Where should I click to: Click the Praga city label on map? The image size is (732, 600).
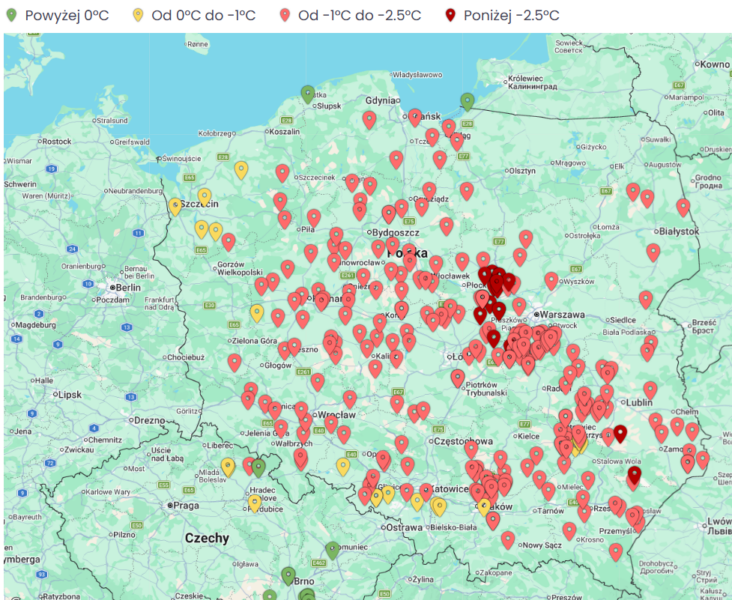(x=186, y=505)
